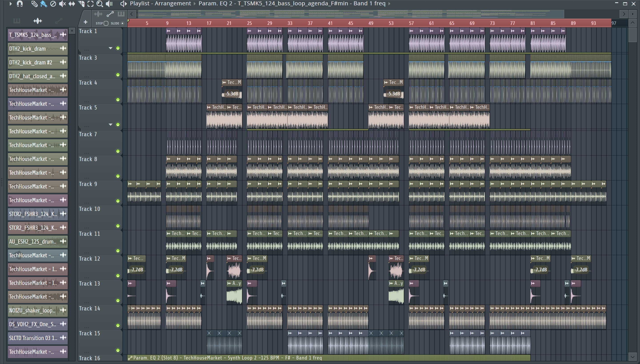Collapse Track 5 group arrow

click(x=110, y=124)
